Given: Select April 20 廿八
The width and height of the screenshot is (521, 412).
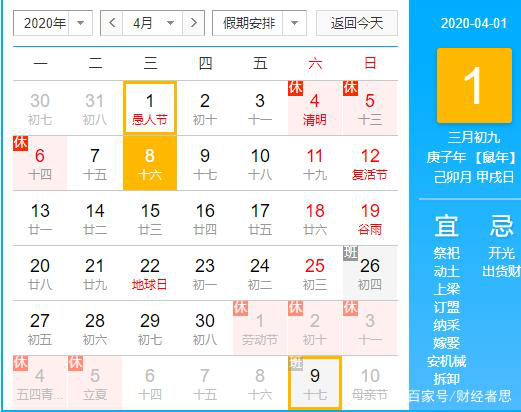Looking at the screenshot, I should (40, 273).
